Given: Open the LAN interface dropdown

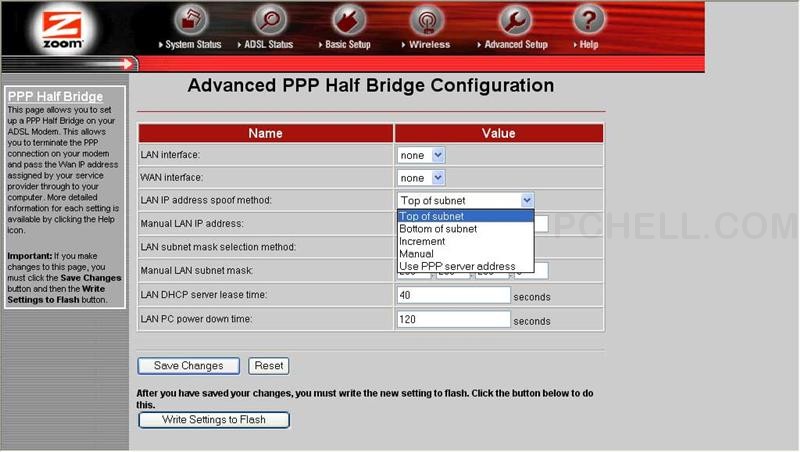Looking at the screenshot, I should tap(421, 155).
